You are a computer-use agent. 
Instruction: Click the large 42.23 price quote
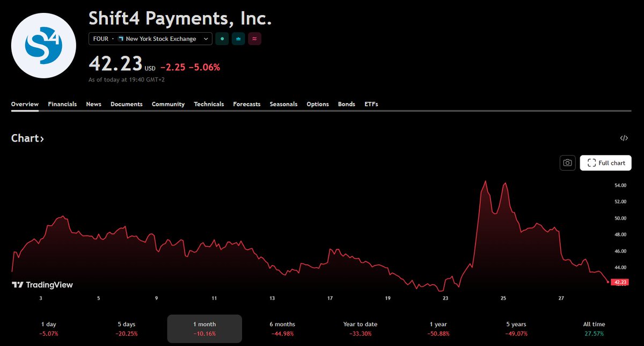115,64
